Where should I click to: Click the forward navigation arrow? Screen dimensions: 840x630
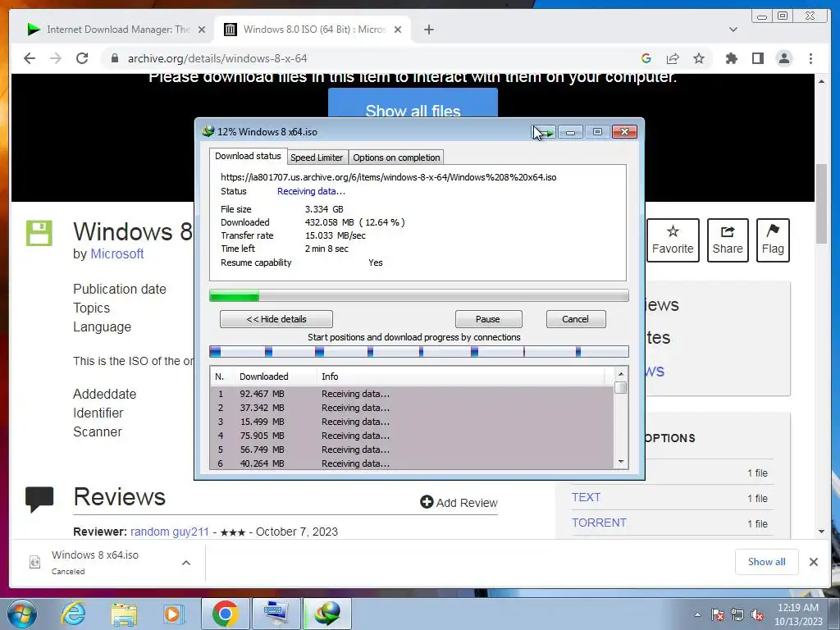tap(56, 58)
